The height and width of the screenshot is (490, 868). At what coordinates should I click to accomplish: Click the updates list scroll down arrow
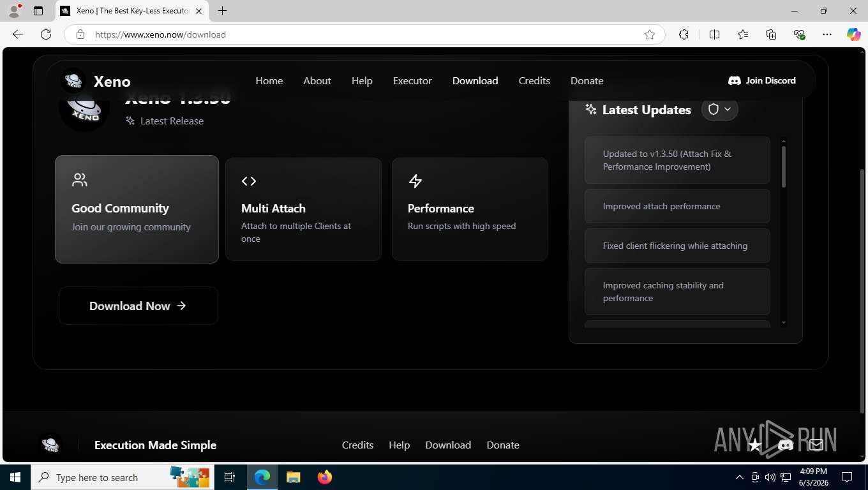pos(784,323)
